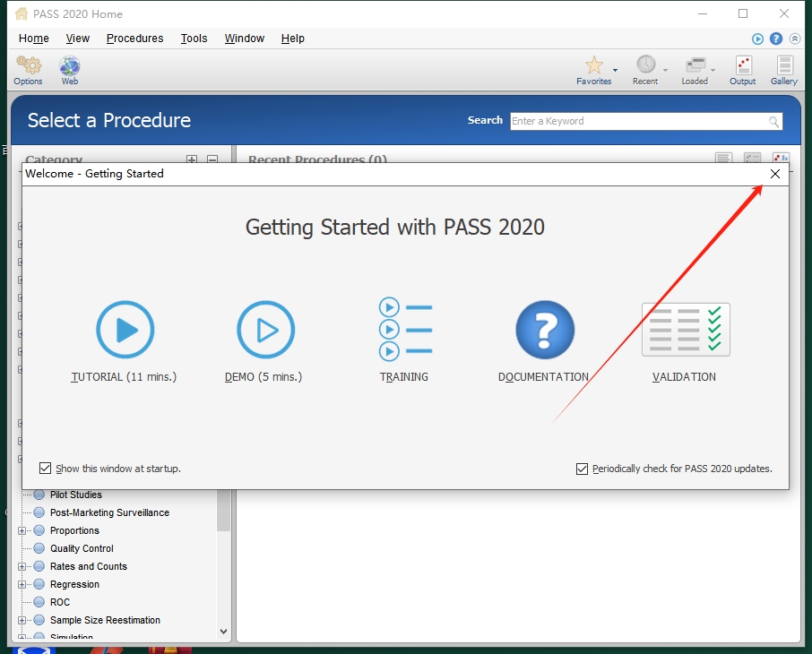Close the Welcome - Getting Started dialog

774,174
